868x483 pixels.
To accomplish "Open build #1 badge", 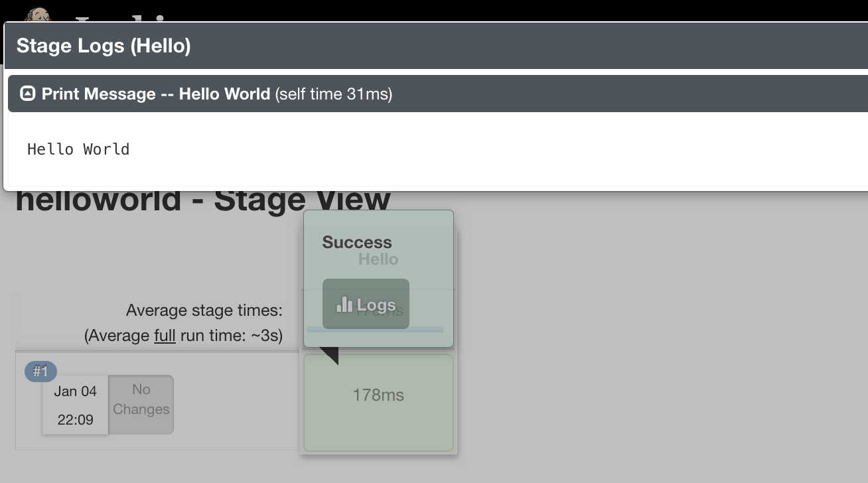I will point(40,372).
